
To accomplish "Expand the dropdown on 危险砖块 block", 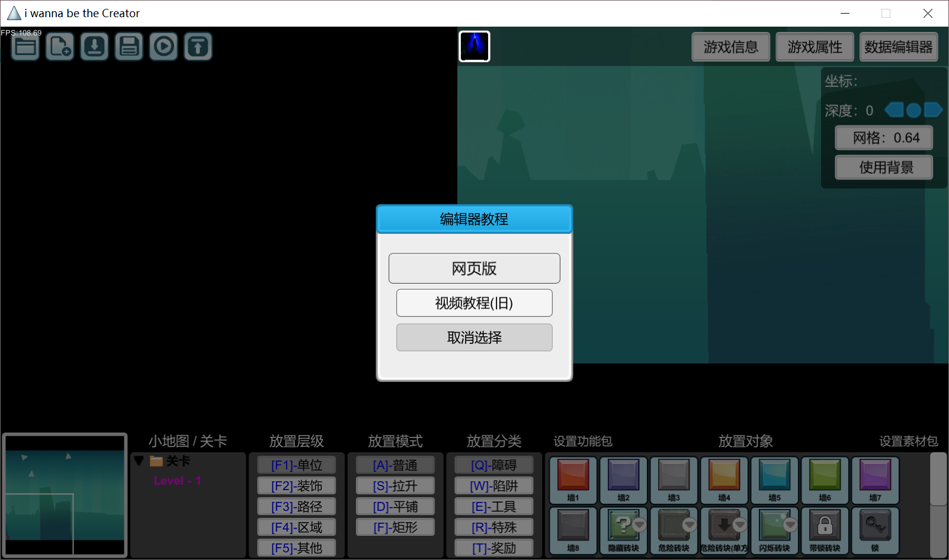I will click(690, 524).
